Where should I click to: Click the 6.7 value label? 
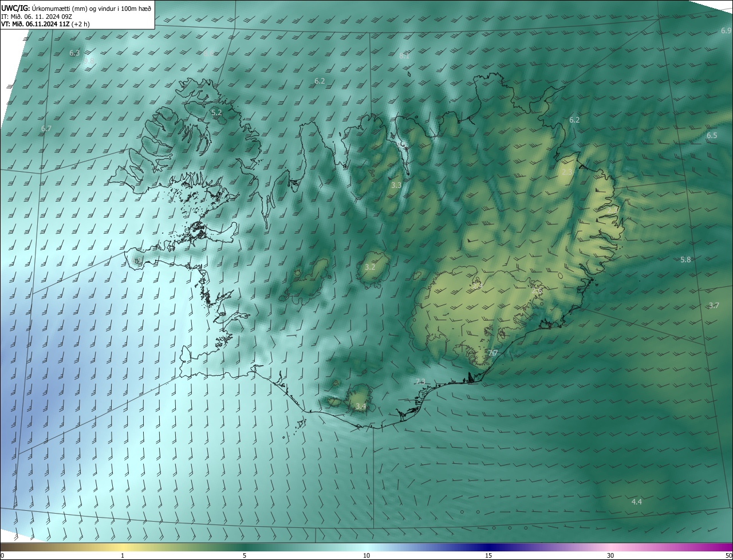[x=46, y=129]
